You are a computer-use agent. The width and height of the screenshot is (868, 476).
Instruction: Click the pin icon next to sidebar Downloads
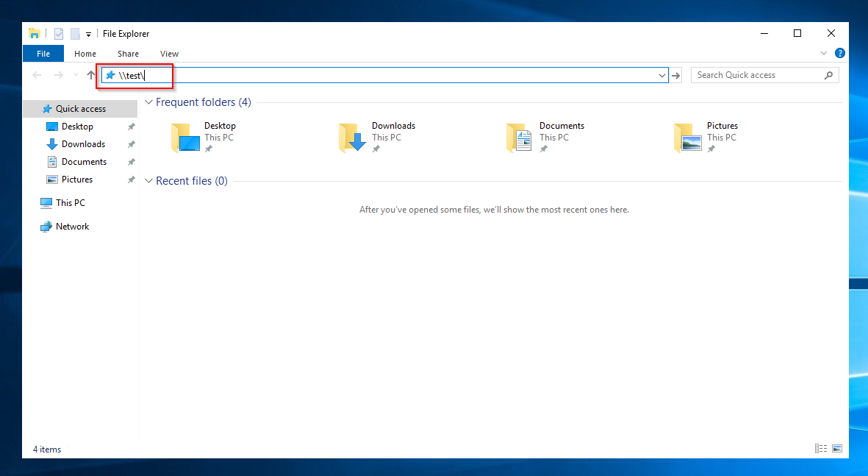coord(132,145)
